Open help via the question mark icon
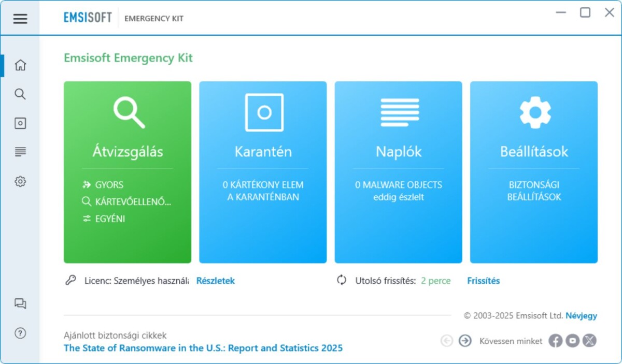Image resolution: width=622 pixels, height=364 pixels. click(20, 333)
